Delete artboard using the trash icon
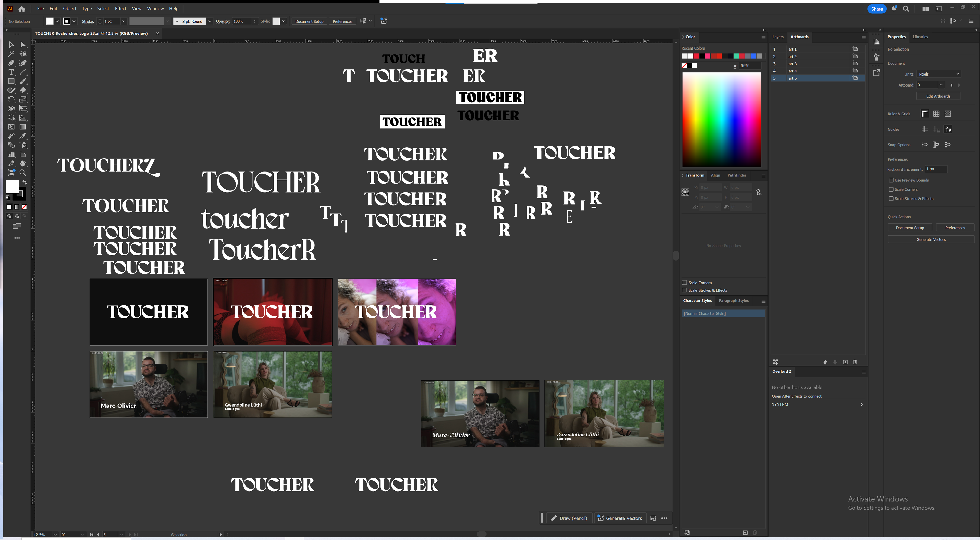 tap(855, 362)
